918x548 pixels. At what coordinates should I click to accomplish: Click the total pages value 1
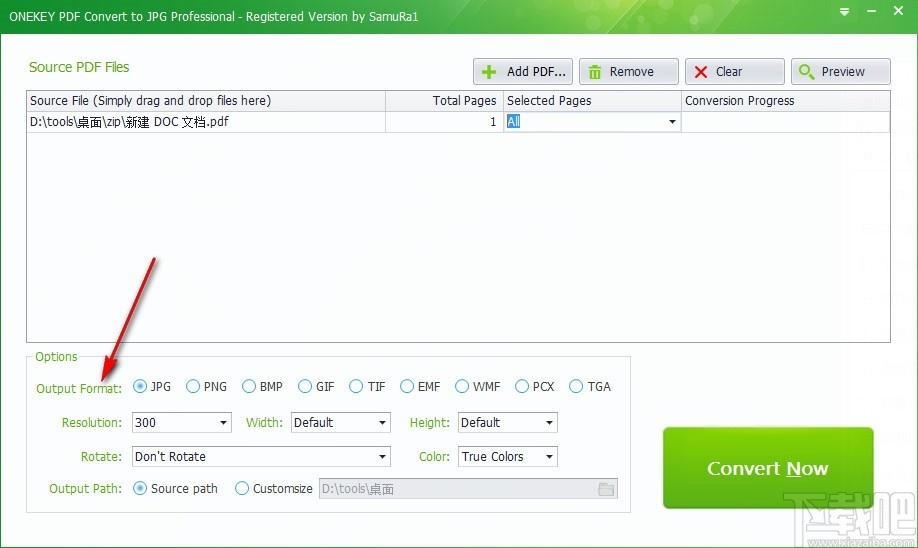(493, 122)
